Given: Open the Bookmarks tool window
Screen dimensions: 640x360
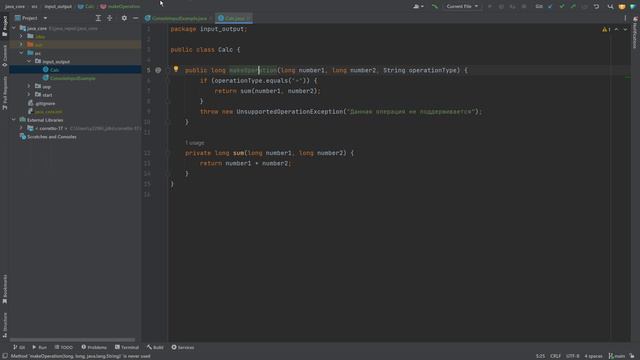Looking at the screenshot, I should click(4, 289).
